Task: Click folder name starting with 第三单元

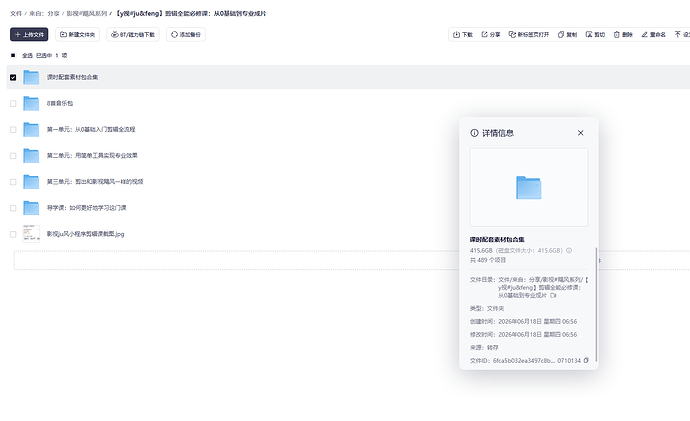Action: point(95,182)
